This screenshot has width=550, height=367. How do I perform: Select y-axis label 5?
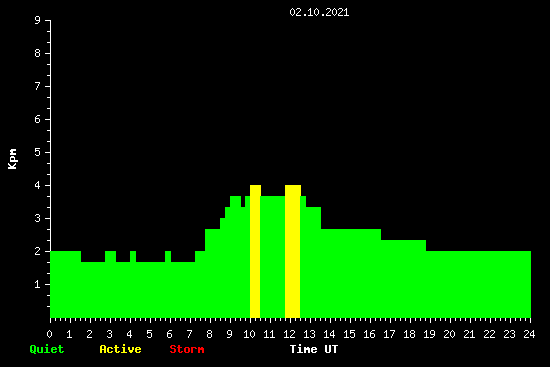click(x=38, y=152)
